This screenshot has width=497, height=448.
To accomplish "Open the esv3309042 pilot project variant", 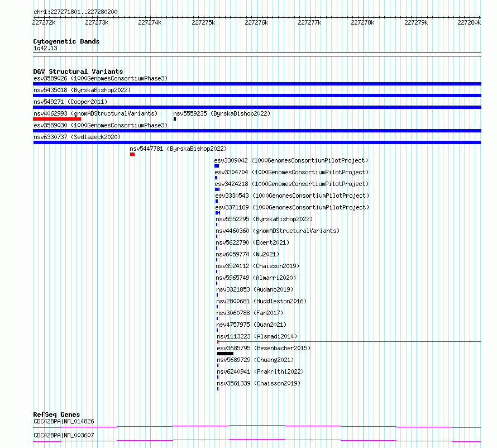I will click(291, 160).
